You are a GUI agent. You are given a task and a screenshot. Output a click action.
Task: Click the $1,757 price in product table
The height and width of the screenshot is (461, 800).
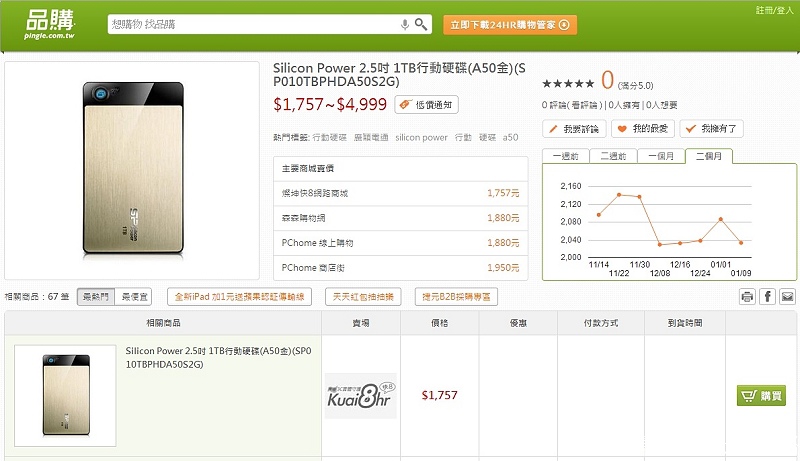click(x=439, y=395)
